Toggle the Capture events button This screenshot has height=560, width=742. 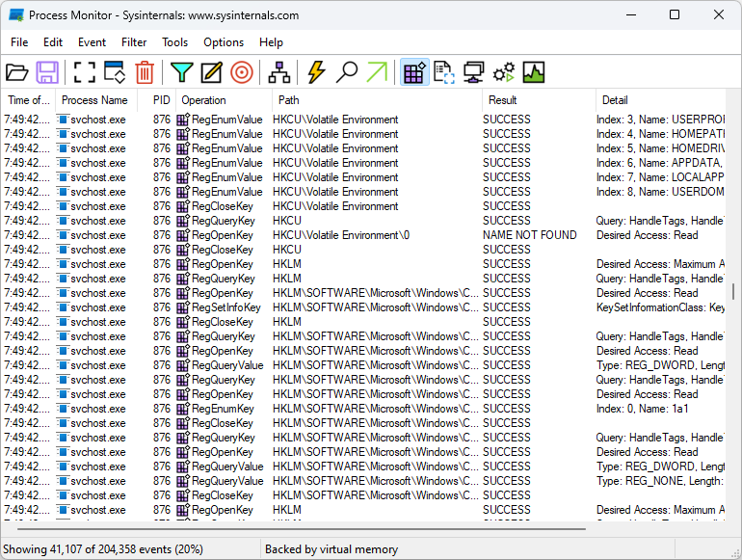coord(85,72)
